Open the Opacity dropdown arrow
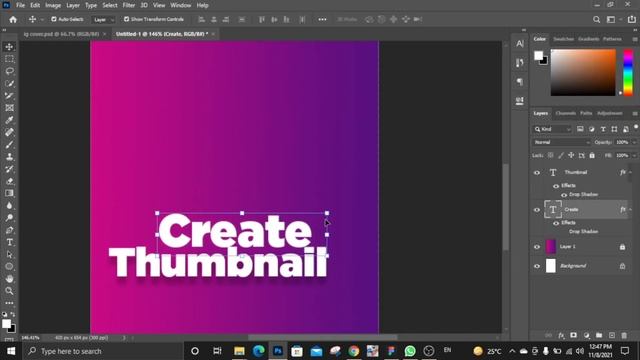 (634, 142)
